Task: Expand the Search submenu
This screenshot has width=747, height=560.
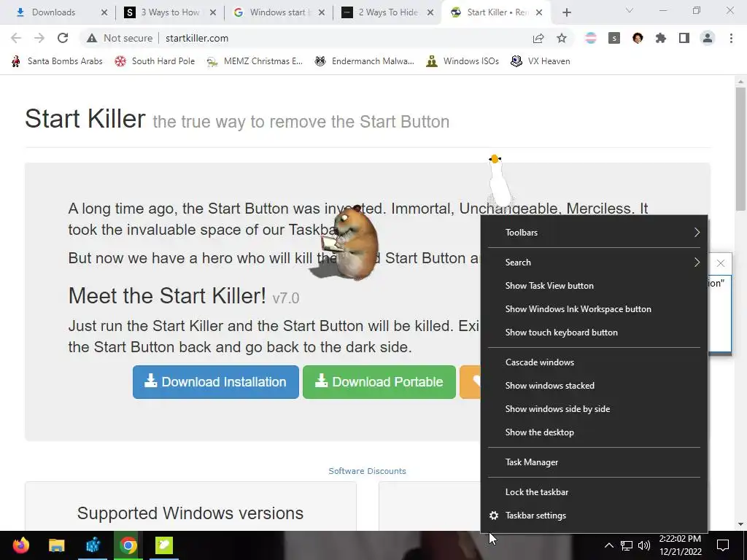Action: (x=594, y=262)
